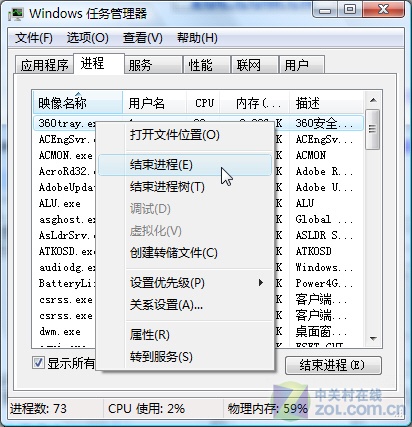Image resolution: width=412 pixels, height=427 pixels.
Task: Sort by the 映像名称 column header
Action: [77, 103]
